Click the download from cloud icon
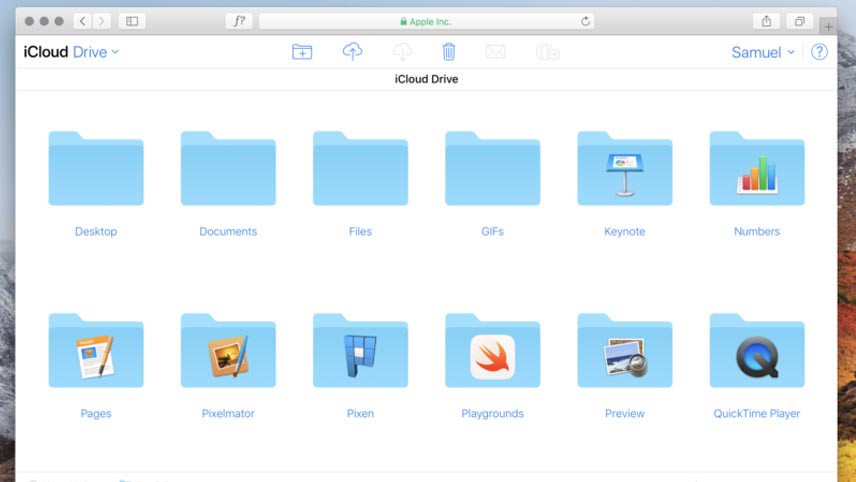The image size is (856, 482). [x=402, y=51]
